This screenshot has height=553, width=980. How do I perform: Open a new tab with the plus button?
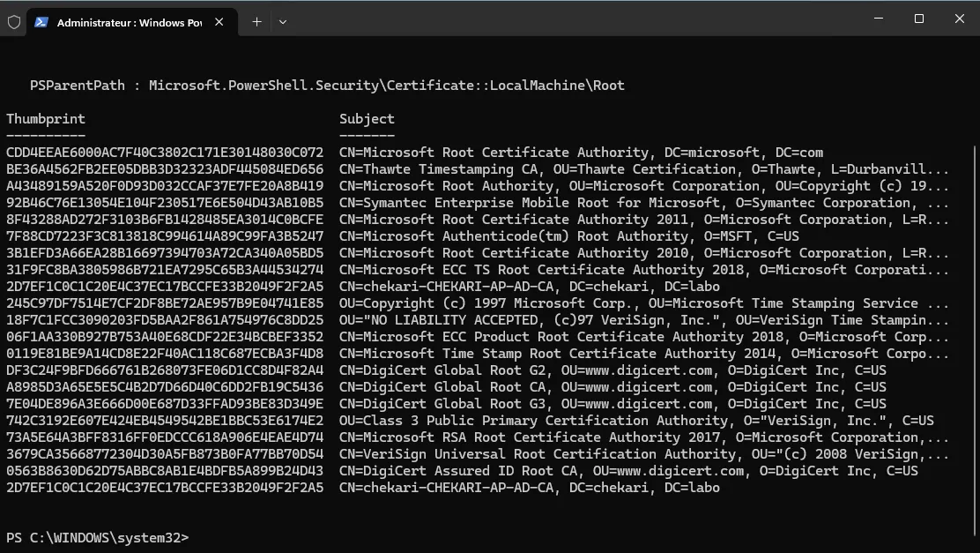click(x=256, y=22)
